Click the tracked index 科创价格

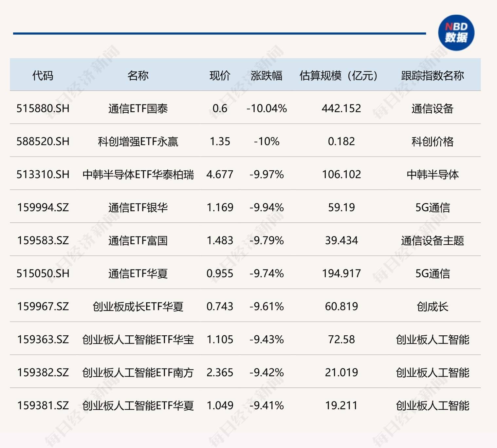coord(433,141)
